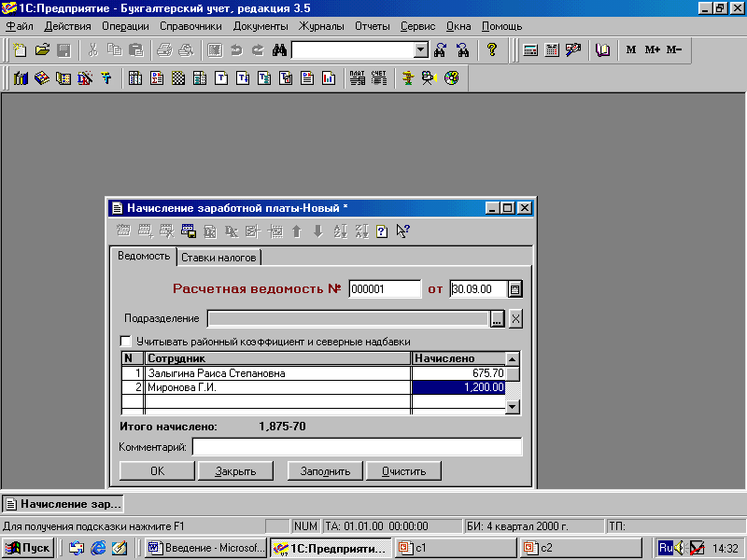747x560 pixels.
Task: Click the M- memory subtract button
Action: [x=673, y=49]
